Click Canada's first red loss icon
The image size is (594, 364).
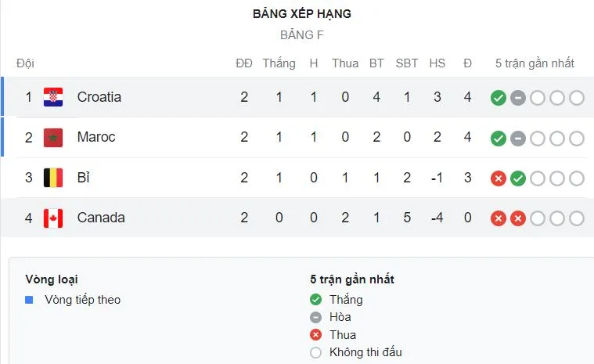[498, 218]
